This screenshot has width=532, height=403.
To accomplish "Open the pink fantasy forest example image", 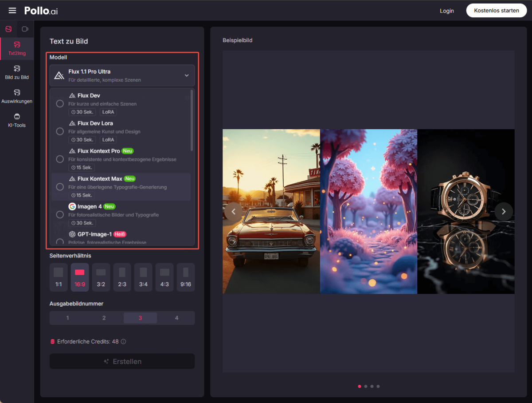I will (368, 211).
